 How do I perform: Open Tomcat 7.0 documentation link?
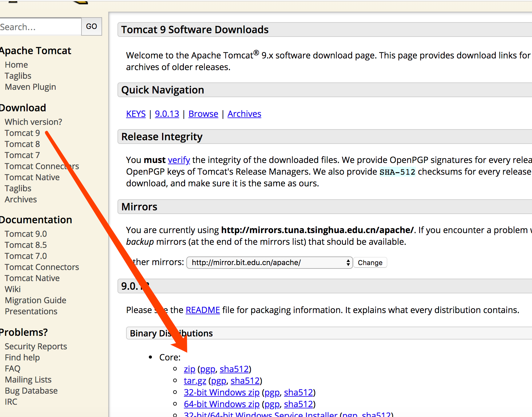(x=26, y=256)
